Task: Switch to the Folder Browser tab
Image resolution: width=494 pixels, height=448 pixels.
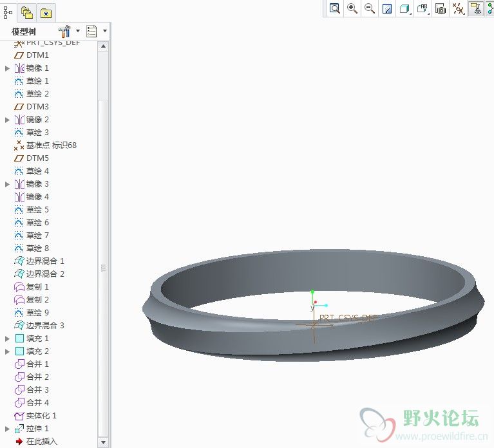Action: coord(27,13)
